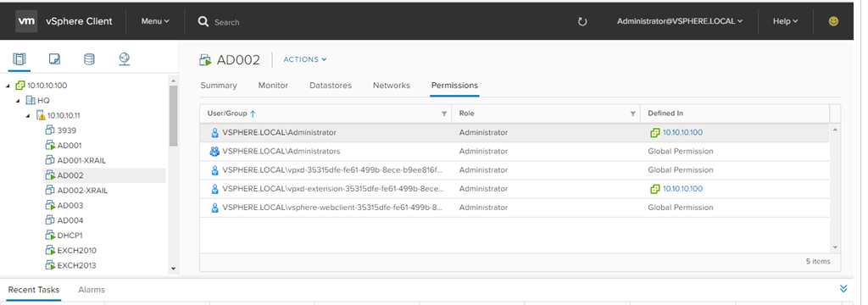Click group icon beside VSPHERE.LOCAL\Administrators
This screenshot has width=868, height=305.
214,151
